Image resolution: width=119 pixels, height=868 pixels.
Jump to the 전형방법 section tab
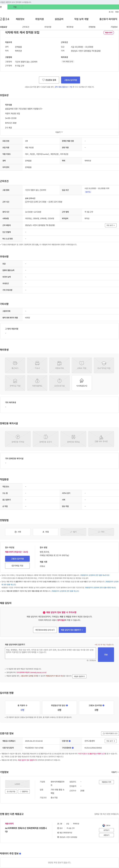pos(92,27)
